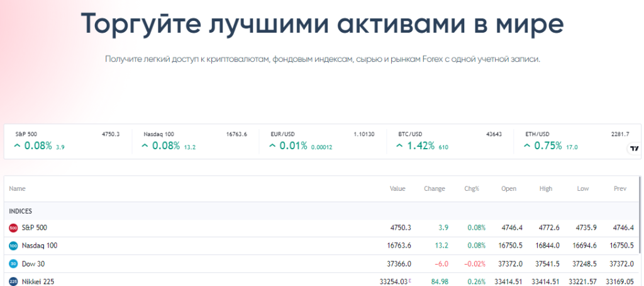
Task: Click the Nasdaq 100 logo icon
Action: (x=13, y=246)
